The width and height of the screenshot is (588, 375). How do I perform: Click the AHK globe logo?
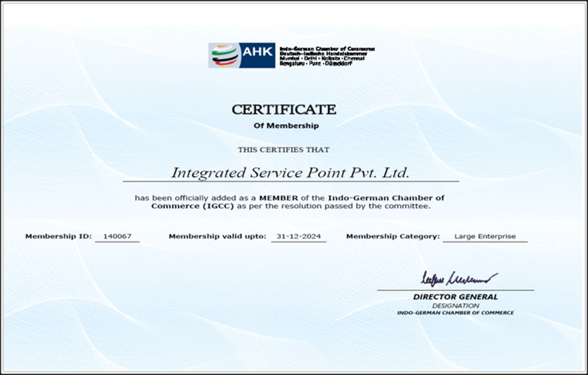224,55
